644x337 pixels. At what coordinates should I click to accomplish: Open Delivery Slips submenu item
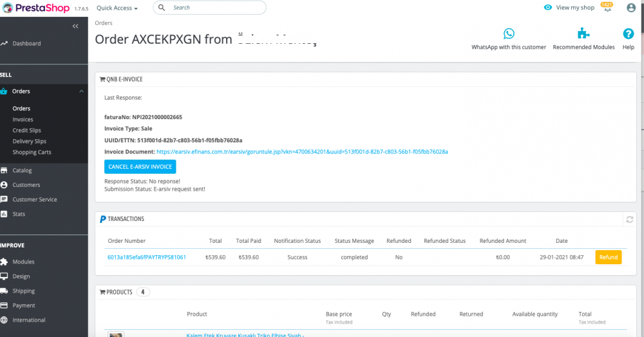coord(29,141)
